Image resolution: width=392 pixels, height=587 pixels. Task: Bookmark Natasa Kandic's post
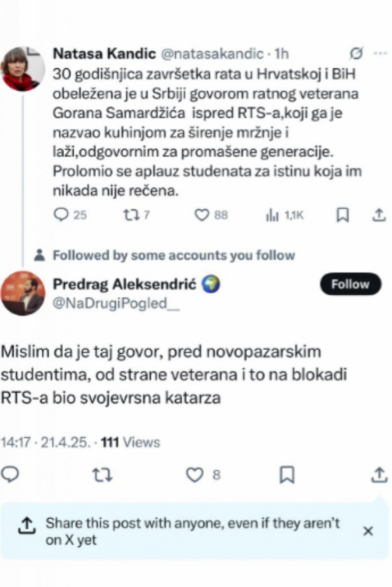point(343,215)
